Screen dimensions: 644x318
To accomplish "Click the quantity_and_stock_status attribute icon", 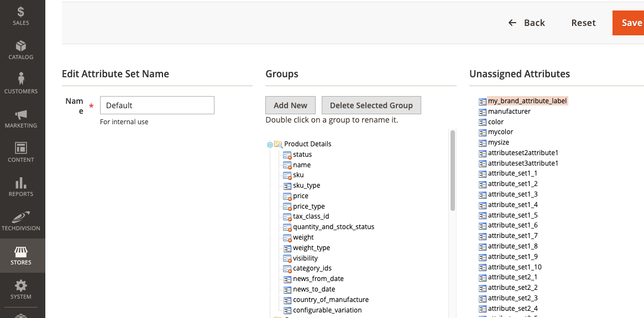I will (x=287, y=227).
